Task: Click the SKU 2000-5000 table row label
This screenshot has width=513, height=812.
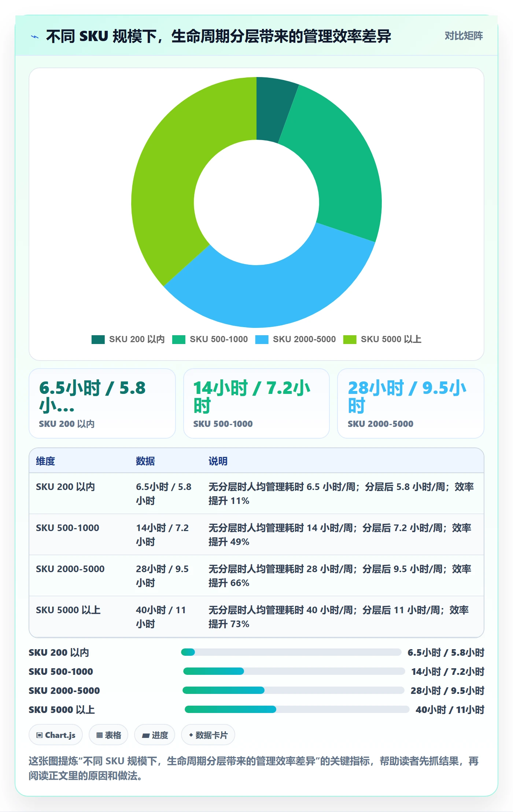Action: (x=70, y=569)
